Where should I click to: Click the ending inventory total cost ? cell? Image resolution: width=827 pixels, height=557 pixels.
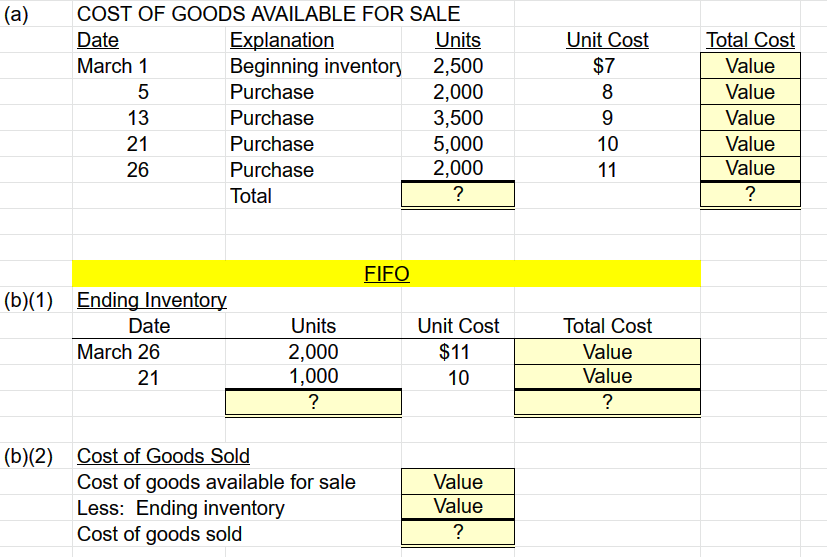coord(607,402)
